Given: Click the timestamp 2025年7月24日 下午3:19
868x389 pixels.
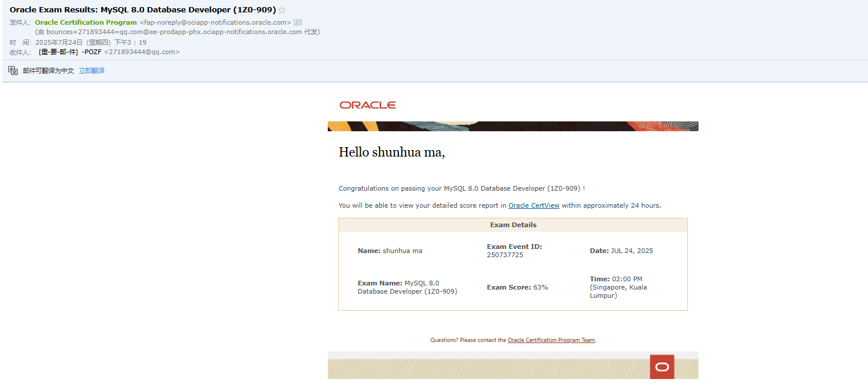Looking at the screenshot, I should (x=91, y=42).
